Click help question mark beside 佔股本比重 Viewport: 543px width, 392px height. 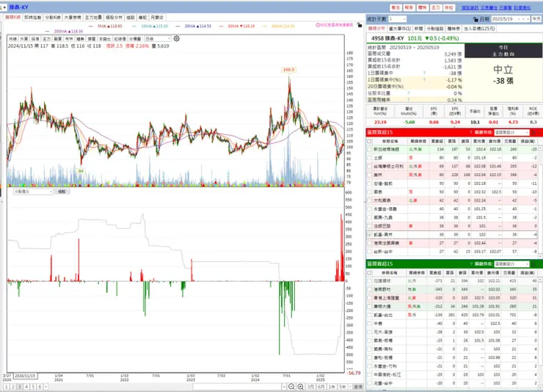(x=409, y=93)
